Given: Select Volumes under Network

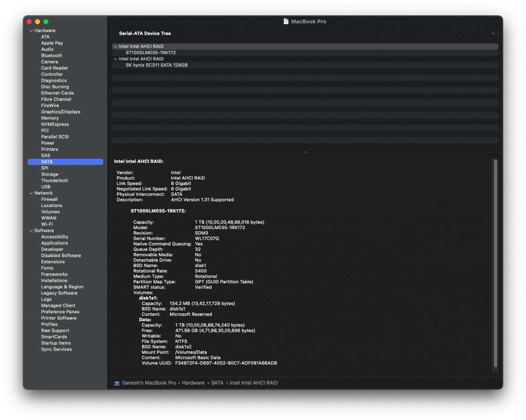Looking at the screenshot, I should [x=50, y=212].
